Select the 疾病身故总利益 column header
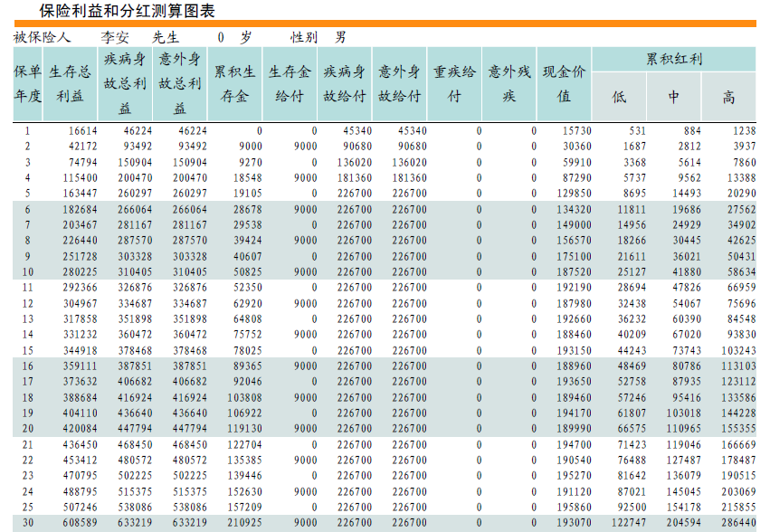The image size is (770, 532). pos(126,83)
